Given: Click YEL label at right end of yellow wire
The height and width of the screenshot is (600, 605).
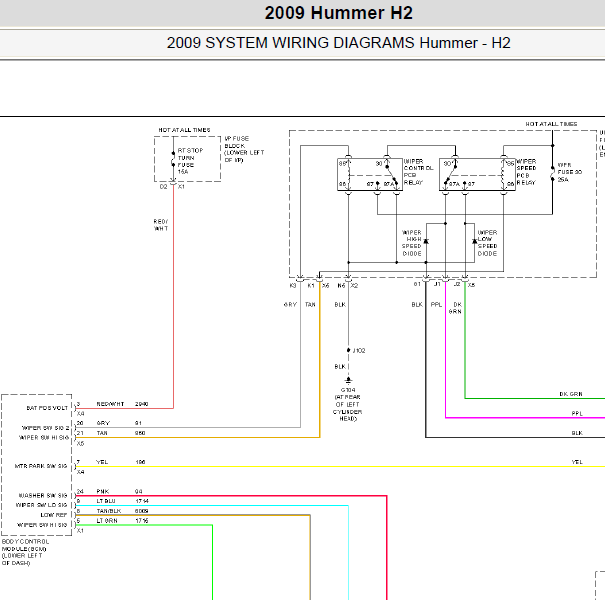Looking at the screenshot, I should 577,462.
